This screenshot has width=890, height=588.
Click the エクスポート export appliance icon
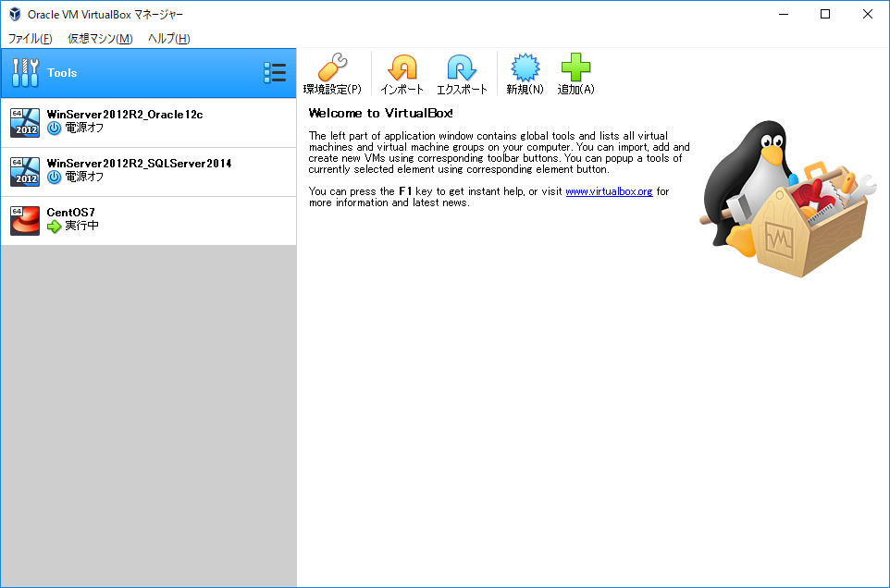(462, 68)
